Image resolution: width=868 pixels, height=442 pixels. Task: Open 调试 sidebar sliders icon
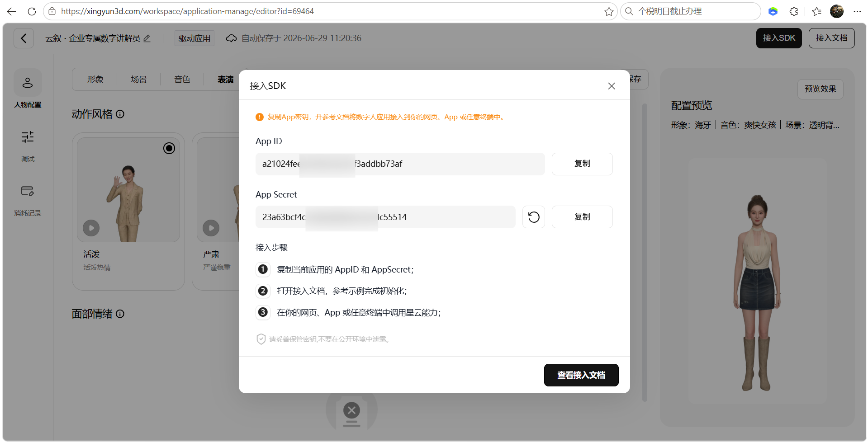28,137
